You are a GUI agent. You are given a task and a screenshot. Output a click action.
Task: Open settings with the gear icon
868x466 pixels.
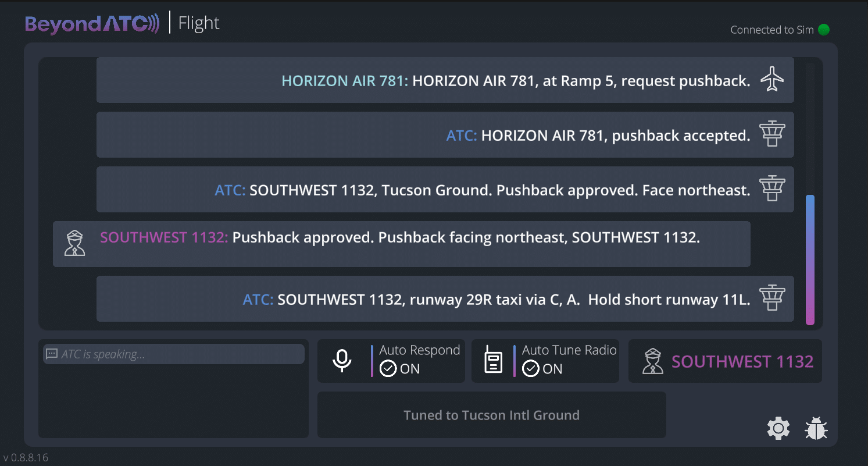point(778,429)
